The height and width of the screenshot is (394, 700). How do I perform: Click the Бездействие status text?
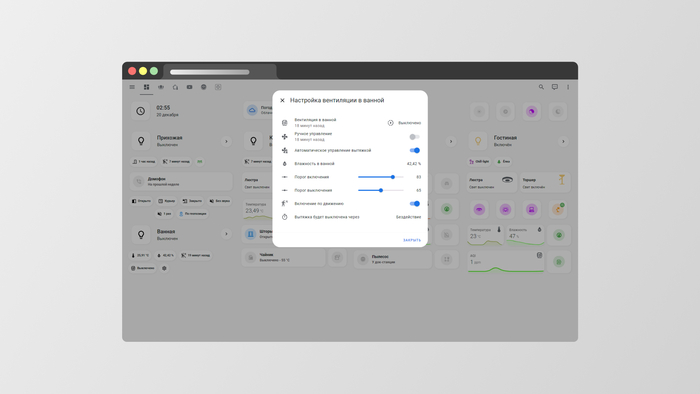coord(408,217)
